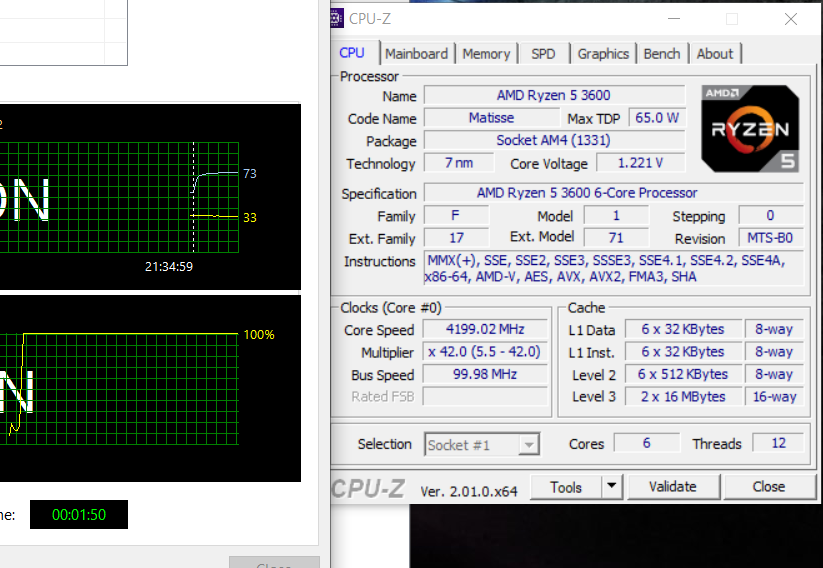Select the CPU tab
The width and height of the screenshot is (823, 568).
click(x=352, y=52)
